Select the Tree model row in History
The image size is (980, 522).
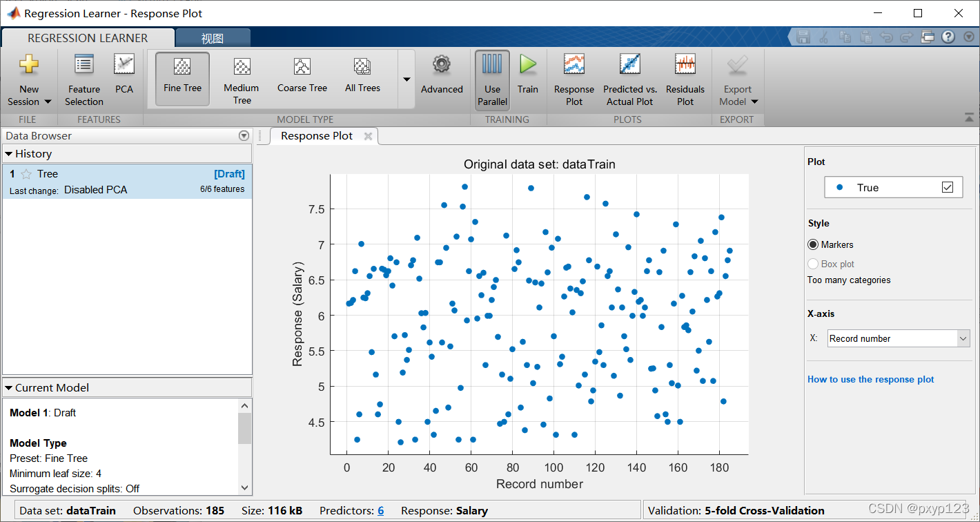(x=127, y=182)
